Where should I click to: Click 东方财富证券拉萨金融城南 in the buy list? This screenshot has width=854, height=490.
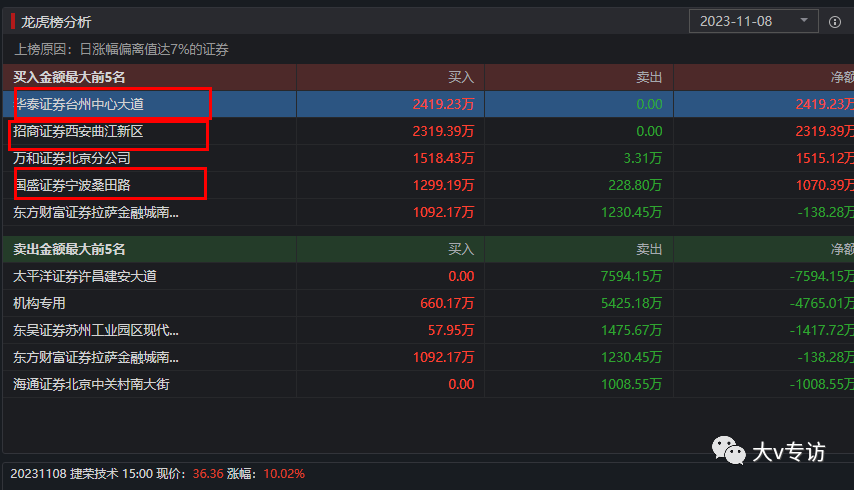pos(97,212)
